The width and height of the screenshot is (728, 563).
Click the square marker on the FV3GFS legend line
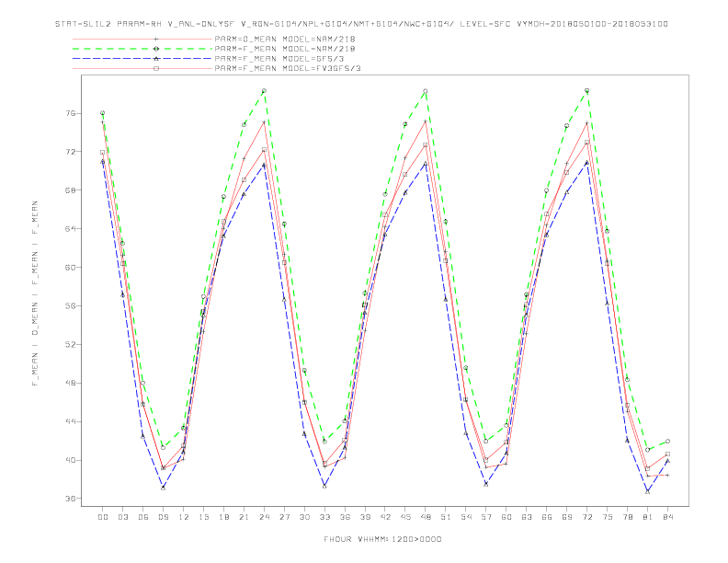point(156,68)
